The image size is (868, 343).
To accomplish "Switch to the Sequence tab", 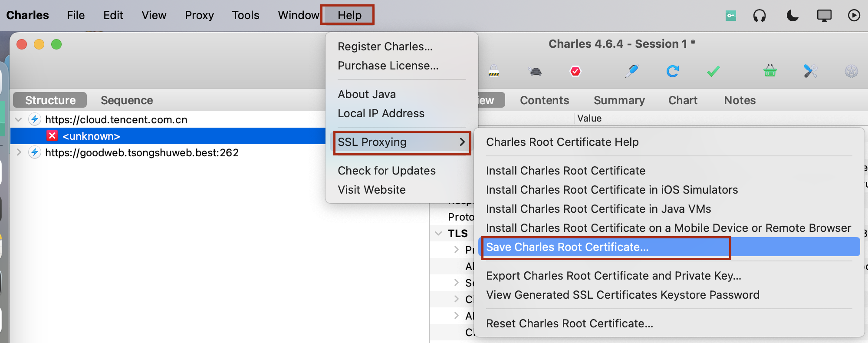I will click(127, 100).
